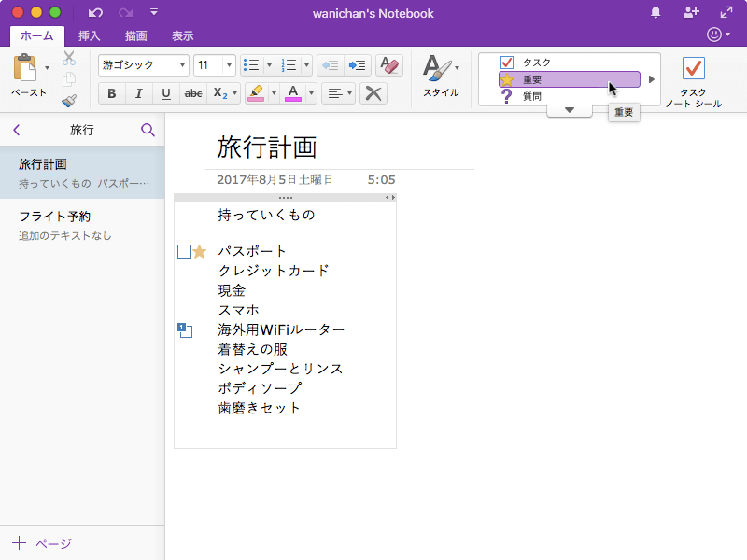The image size is (747, 560).
Task: Open the smiley feedback menu
Action: 718,35
